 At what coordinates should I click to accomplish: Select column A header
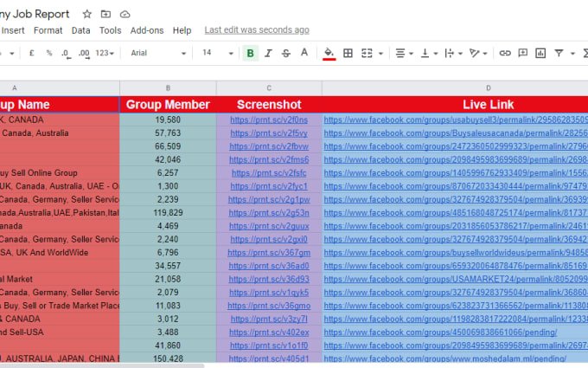coord(60,87)
